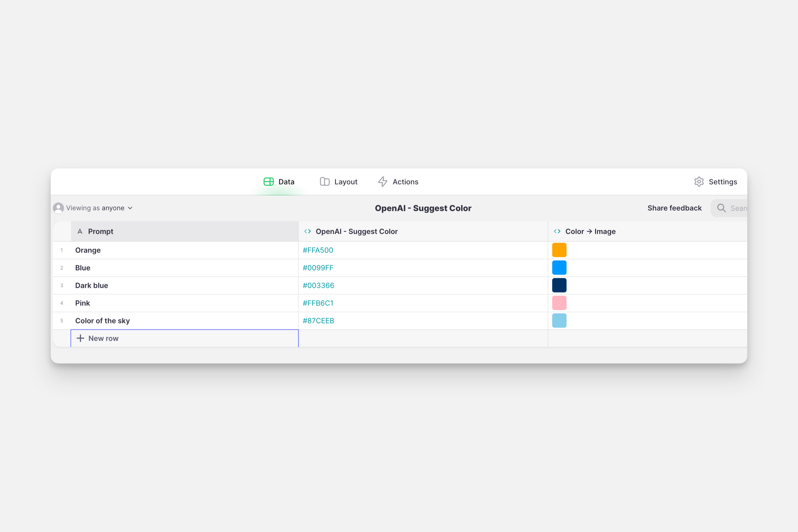Click the code icon beside Color → Image

click(x=557, y=231)
